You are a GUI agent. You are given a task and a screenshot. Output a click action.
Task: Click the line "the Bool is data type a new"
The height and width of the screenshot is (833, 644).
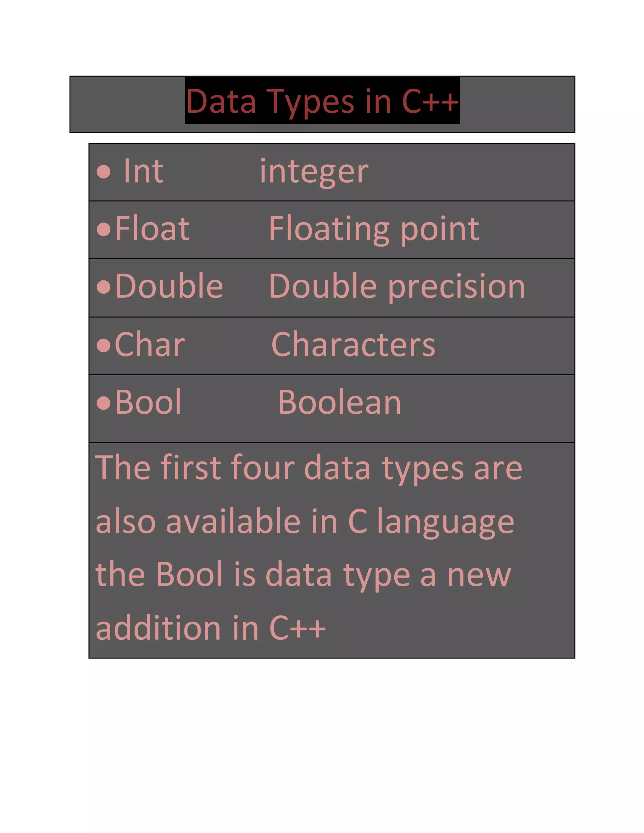[303, 575]
